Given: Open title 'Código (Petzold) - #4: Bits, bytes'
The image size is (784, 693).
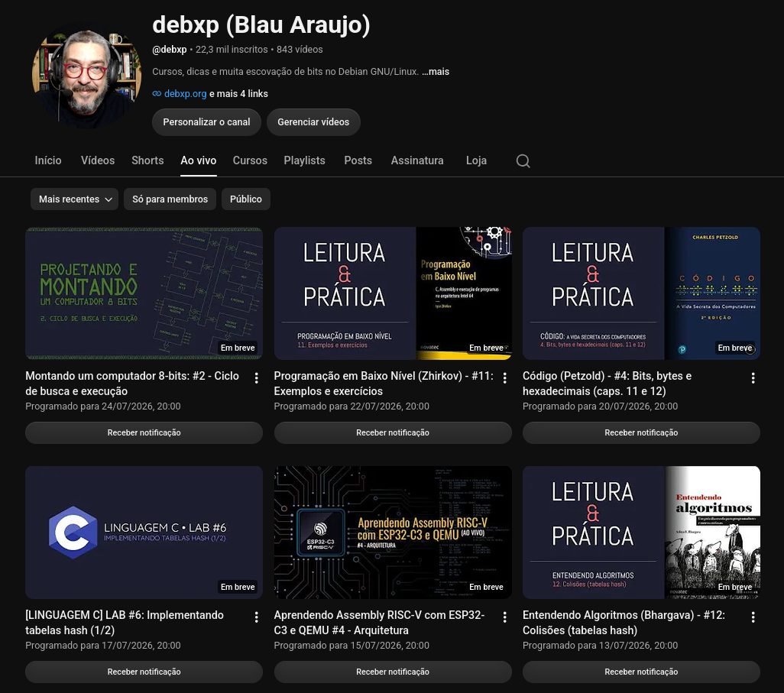Looking at the screenshot, I should pos(607,384).
